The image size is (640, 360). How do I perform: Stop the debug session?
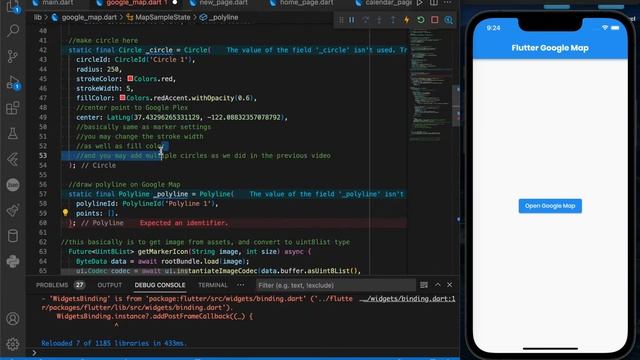pos(434,20)
